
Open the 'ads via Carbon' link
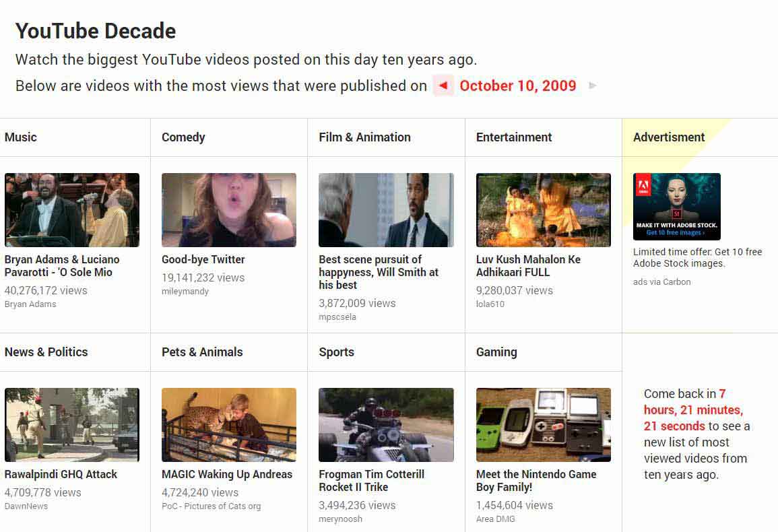[x=662, y=282]
